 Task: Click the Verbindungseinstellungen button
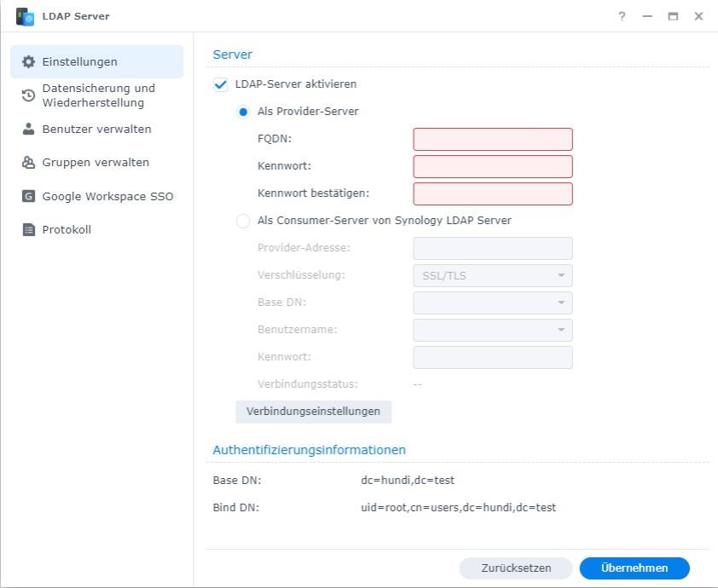(313, 412)
